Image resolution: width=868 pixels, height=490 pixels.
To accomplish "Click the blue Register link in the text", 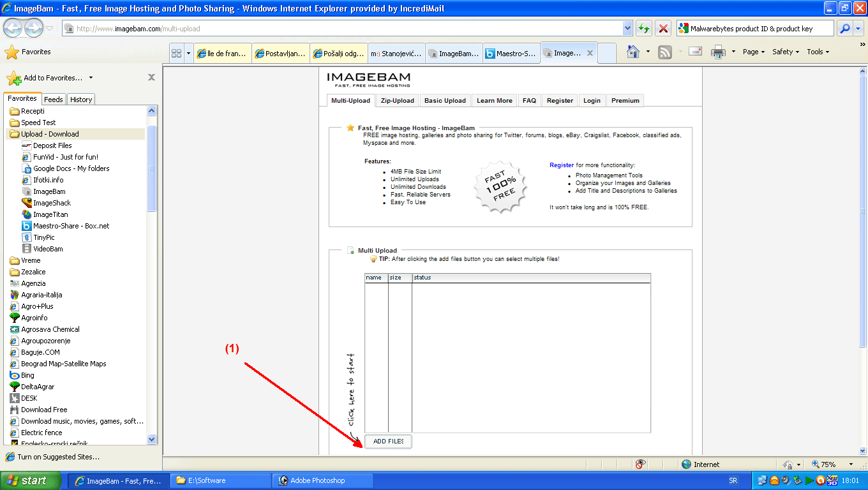I will coord(562,165).
